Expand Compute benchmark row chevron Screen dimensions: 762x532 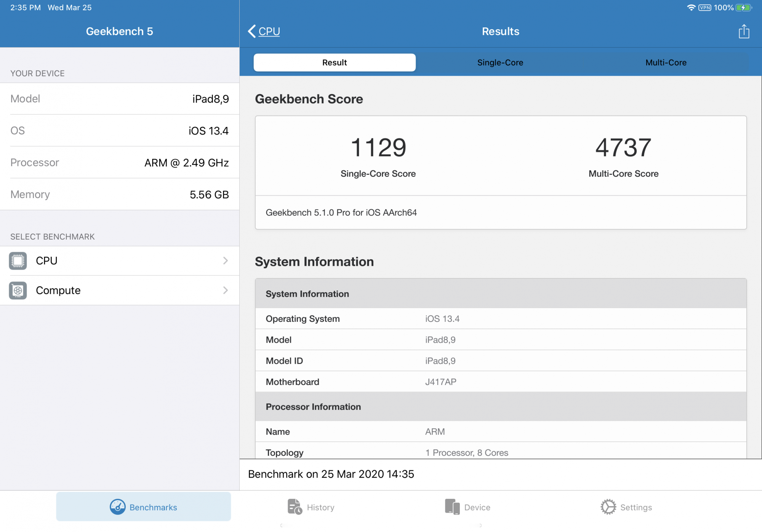tap(226, 291)
